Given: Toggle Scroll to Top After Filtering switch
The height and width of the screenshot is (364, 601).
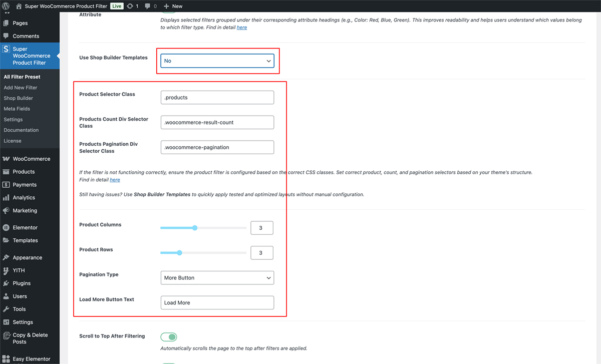Looking at the screenshot, I should 169,337.
